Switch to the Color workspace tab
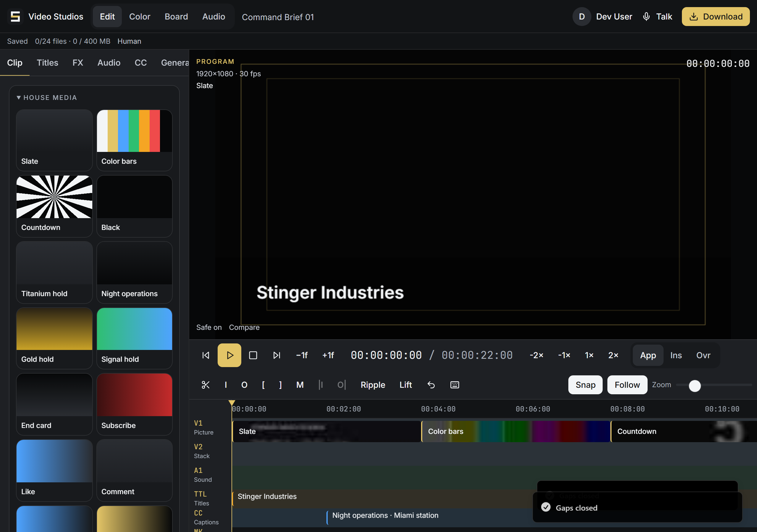 click(140, 17)
